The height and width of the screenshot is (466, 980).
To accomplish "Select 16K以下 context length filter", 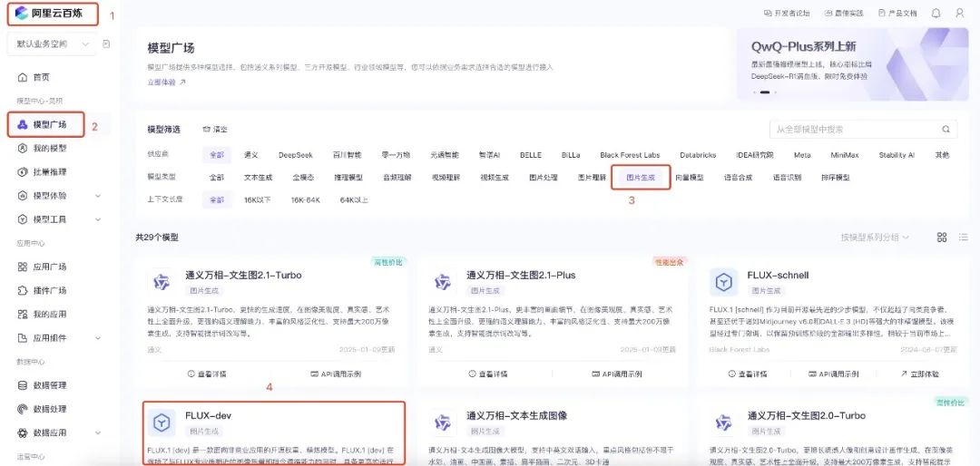I will click(x=258, y=199).
